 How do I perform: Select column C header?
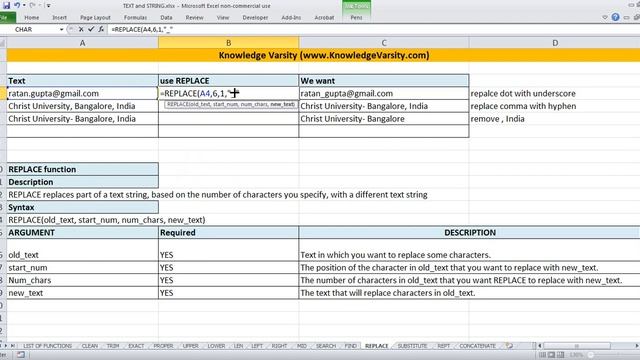(384, 43)
